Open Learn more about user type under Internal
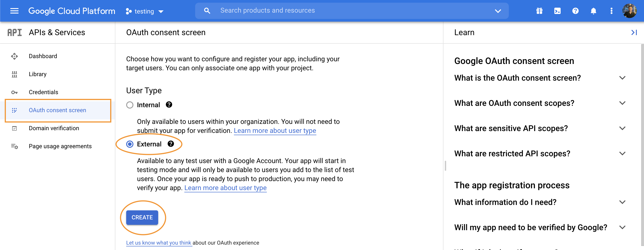Screen dimensions: 644x250 [x=275, y=130]
